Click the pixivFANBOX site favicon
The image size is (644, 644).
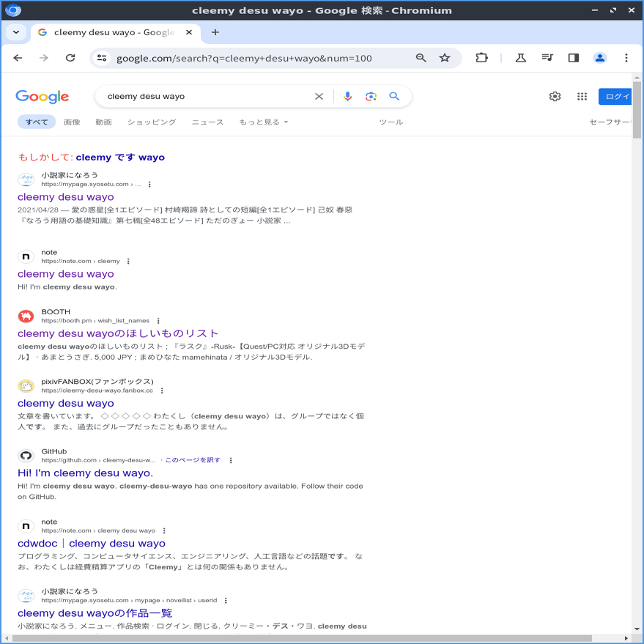point(26,386)
